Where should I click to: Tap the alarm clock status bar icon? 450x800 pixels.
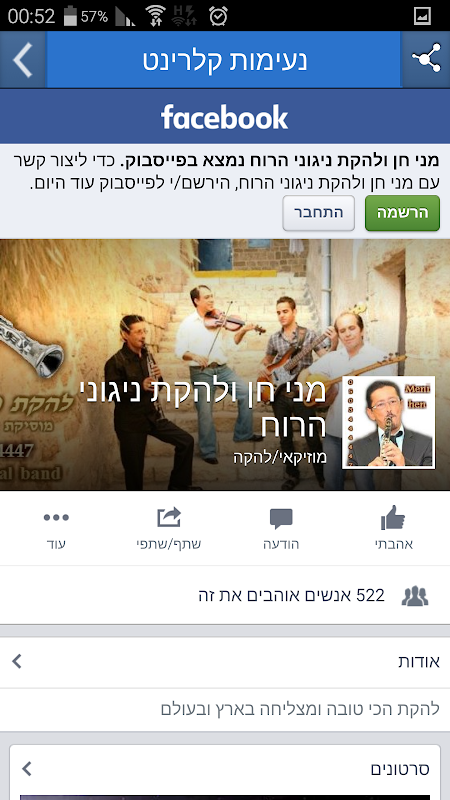pyautogui.click(x=218, y=16)
